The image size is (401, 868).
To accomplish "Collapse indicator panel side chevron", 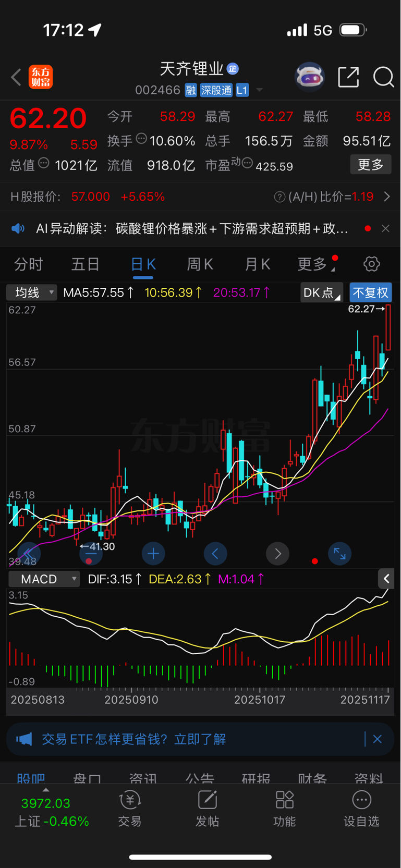I will pos(386,579).
